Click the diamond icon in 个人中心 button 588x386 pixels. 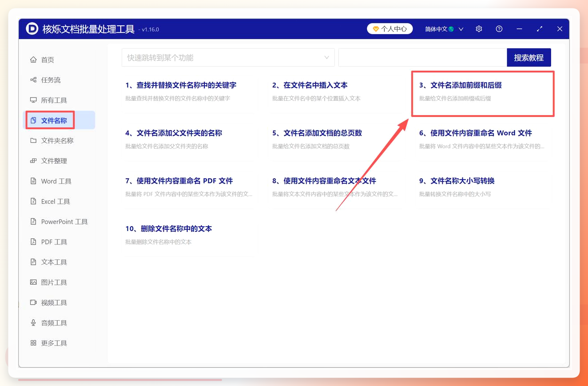point(376,29)
